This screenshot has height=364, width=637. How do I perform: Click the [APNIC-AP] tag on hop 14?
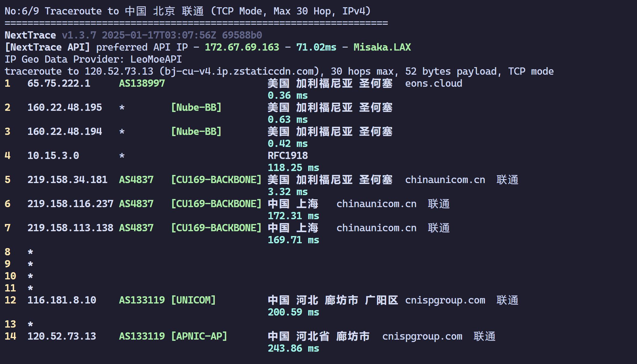[x=199, y=336]
